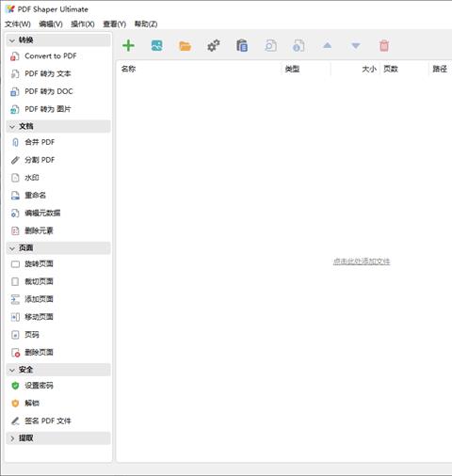Click the paste clipboard toolbar icon
Viewport: 452px width, 476px height.
242,46
